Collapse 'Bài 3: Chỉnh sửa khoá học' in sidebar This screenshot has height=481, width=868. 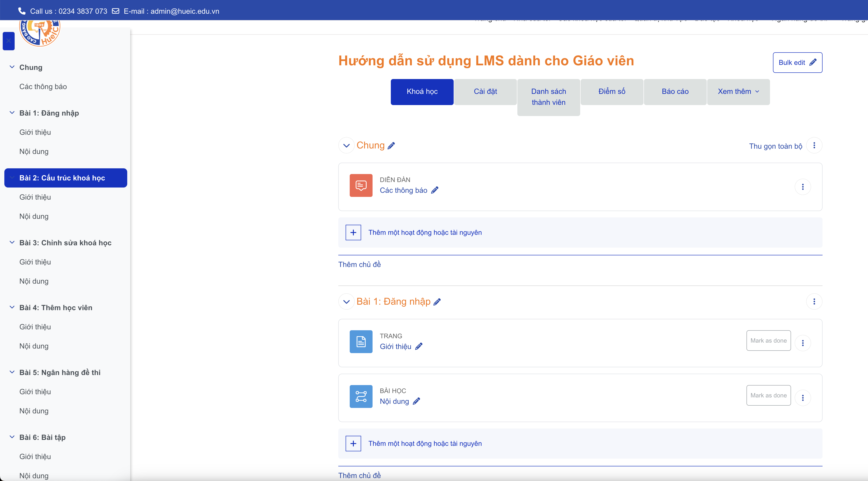click(x=12, y=243)
